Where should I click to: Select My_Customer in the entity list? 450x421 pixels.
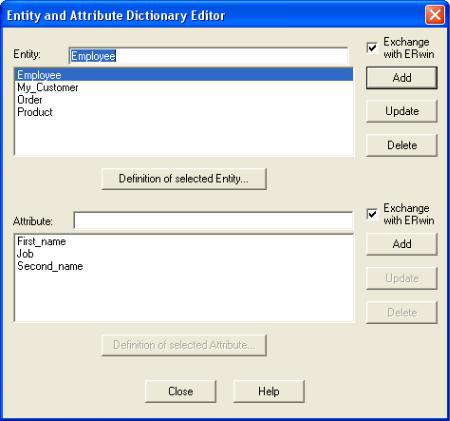pos(184,87)
